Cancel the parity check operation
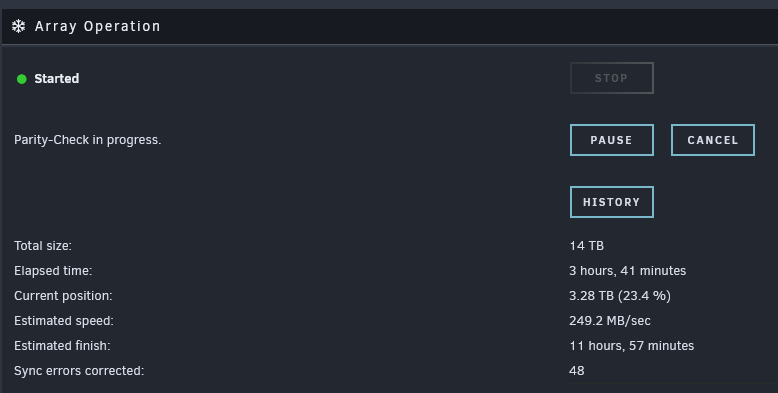 pyautogui.click(x=713, y=140)
